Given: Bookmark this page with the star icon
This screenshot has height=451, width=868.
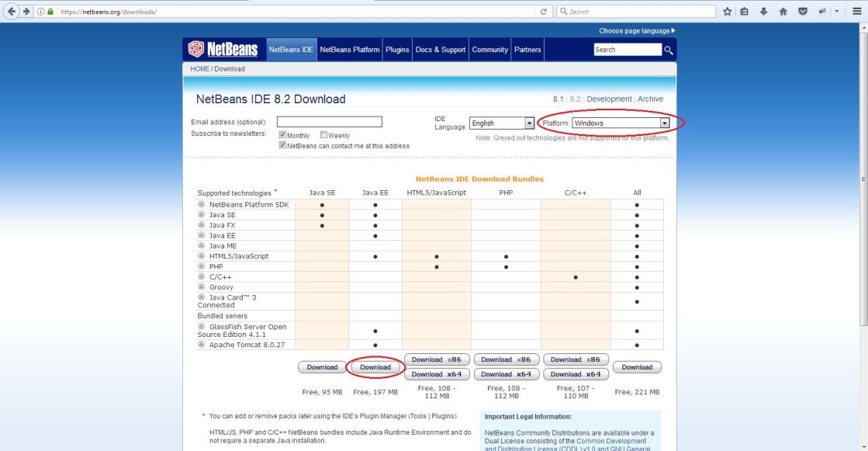Looking at the screenshot, I should click(x=728, y=11).
